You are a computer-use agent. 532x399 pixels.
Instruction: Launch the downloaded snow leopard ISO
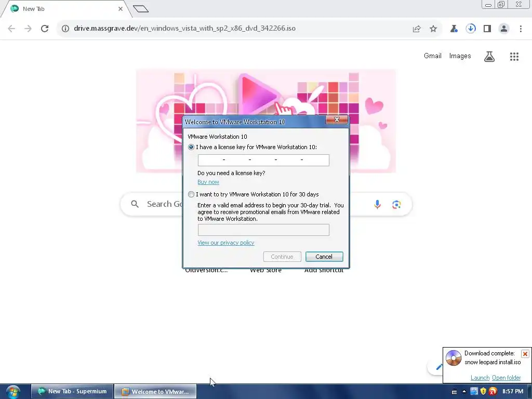[480, 378]
